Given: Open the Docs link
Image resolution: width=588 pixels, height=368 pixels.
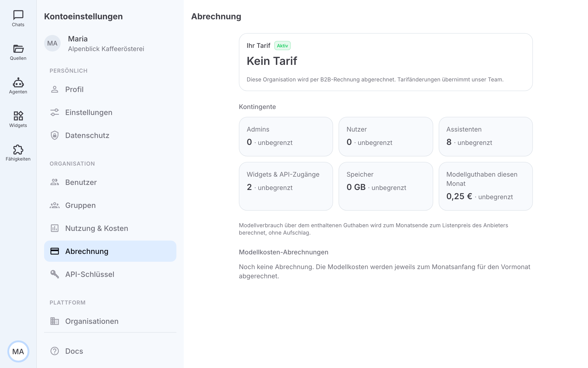Looking at the screenshot, I should (110, 351).
